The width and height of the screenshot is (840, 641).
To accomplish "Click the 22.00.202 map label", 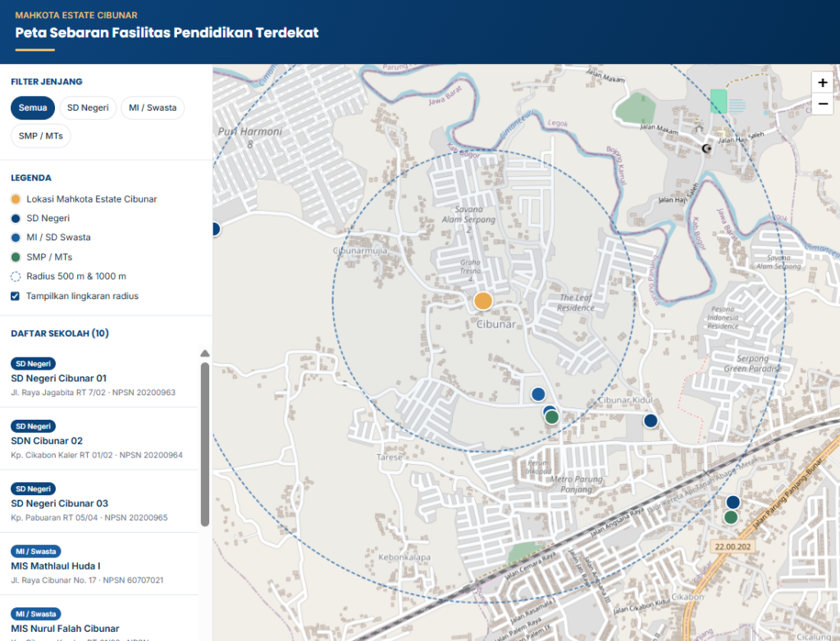I will [733, 547].
